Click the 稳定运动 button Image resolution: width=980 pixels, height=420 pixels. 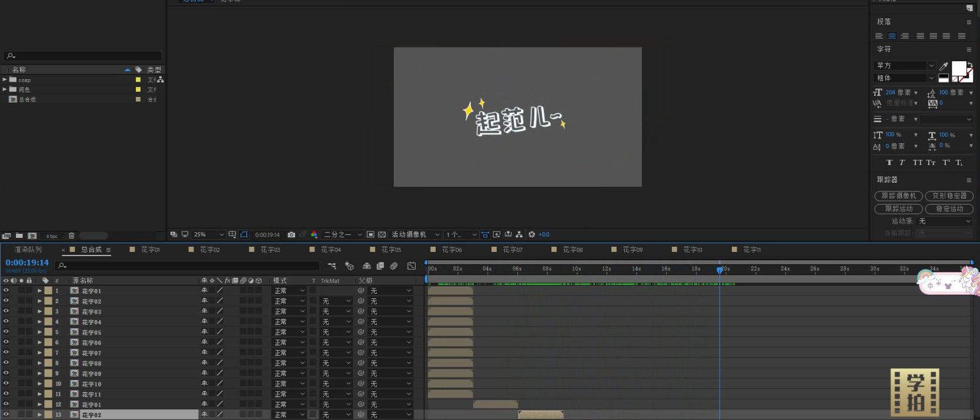coord(949,209)
